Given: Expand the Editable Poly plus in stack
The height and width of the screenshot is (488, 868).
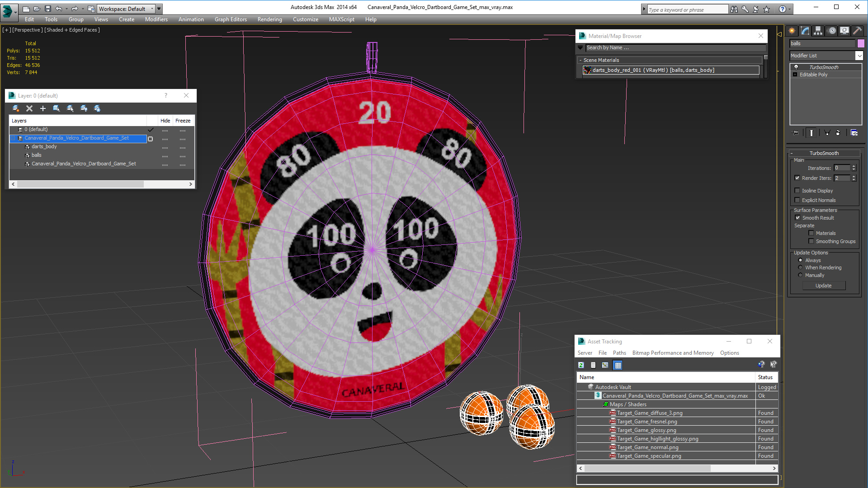Looking at the screenshot, I should pyautogui.click(x=795, y=75).
